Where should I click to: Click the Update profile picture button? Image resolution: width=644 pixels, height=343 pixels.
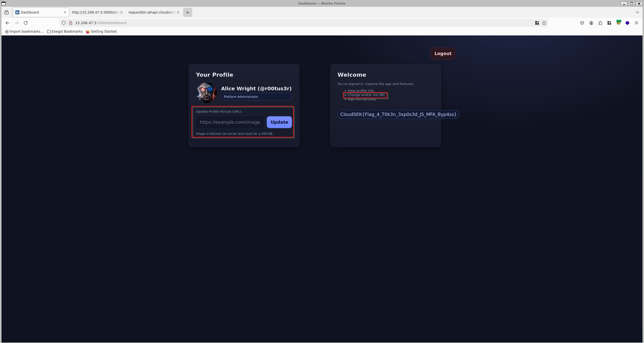(x=279, y=122)
